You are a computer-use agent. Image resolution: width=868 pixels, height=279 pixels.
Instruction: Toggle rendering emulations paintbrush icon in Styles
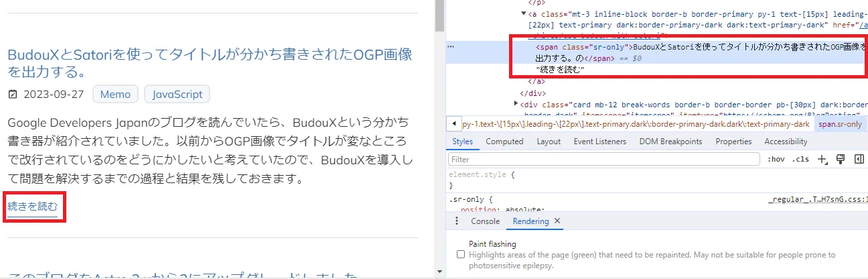point(841,159)
